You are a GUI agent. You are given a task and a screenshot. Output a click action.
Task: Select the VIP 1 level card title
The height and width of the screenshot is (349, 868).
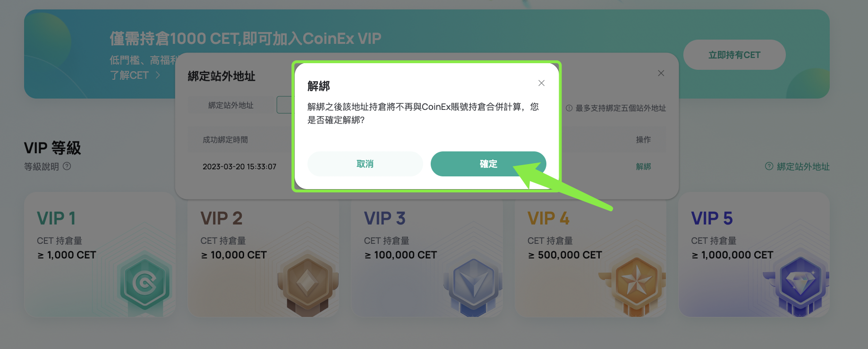click(56, 218)
